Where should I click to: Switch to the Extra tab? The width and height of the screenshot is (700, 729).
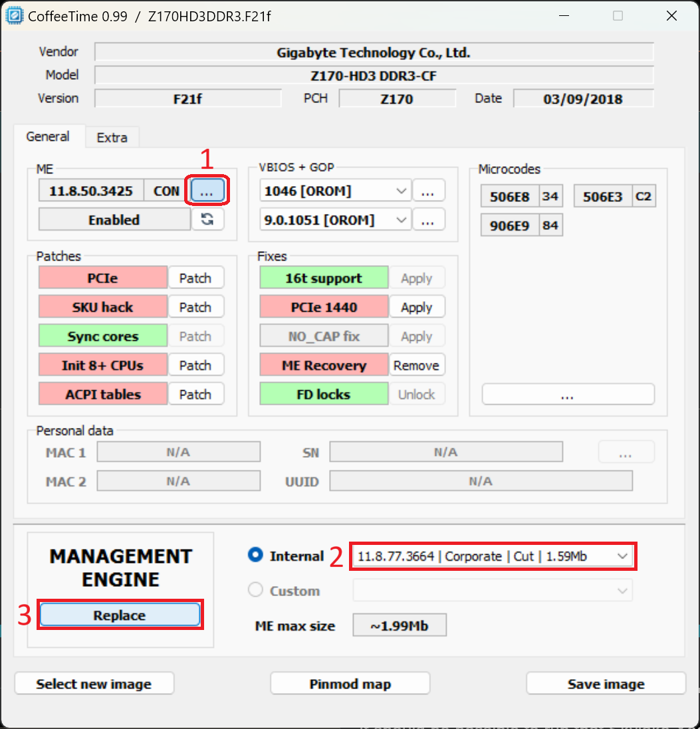[112, 138]
